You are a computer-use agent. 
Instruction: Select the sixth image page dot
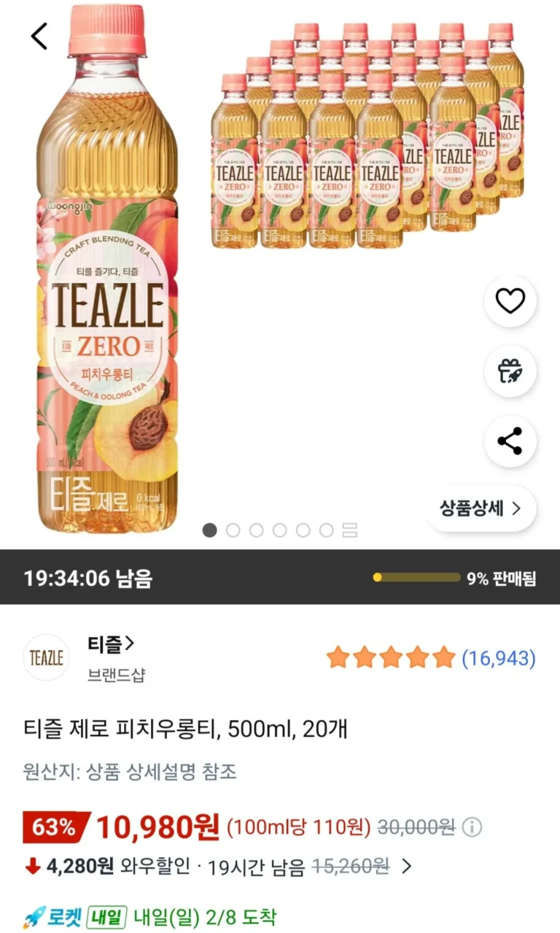[327, 530]
